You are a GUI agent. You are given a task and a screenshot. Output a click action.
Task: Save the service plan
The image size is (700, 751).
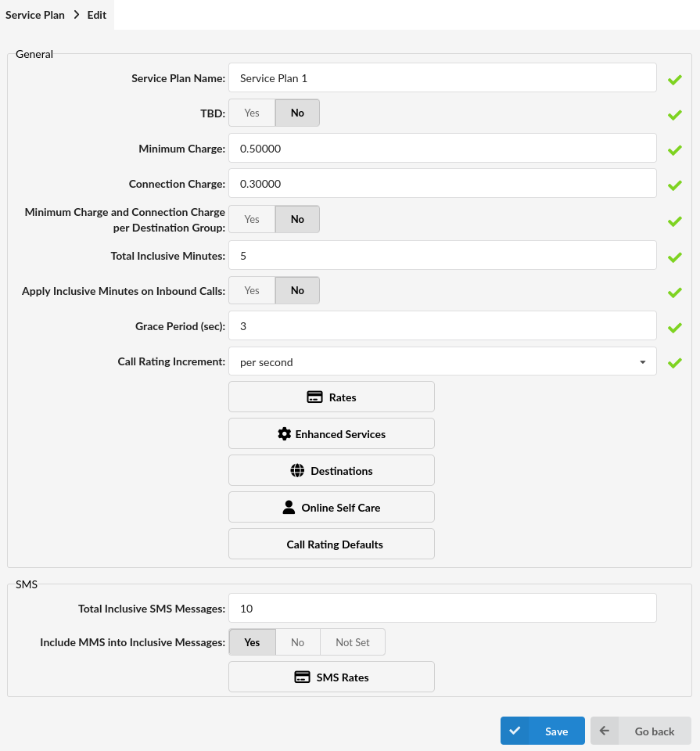tap(543, 731)
